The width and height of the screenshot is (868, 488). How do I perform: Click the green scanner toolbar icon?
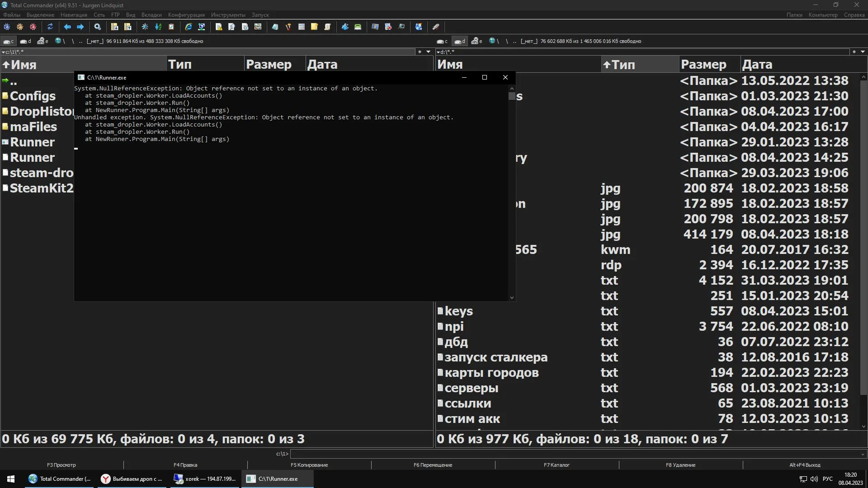click(x=358, y=27)
